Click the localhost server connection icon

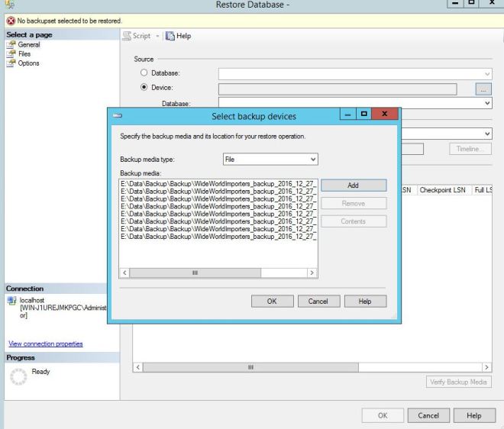[x=12, y=301]
